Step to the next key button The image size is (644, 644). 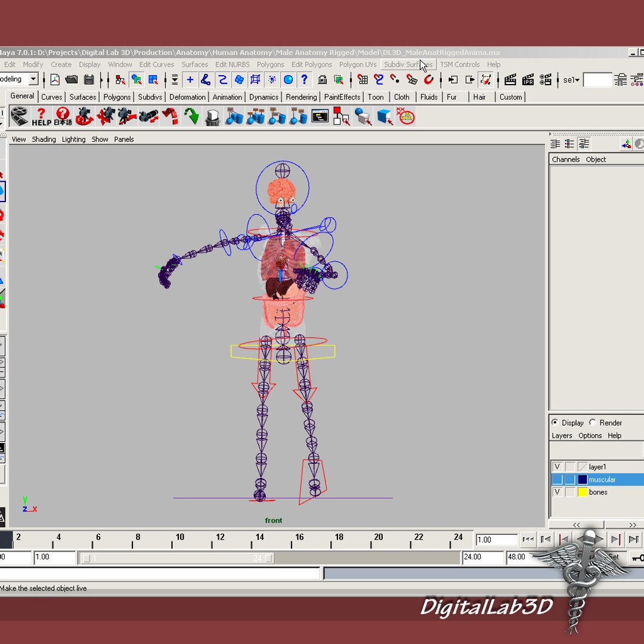pos(616,539)
